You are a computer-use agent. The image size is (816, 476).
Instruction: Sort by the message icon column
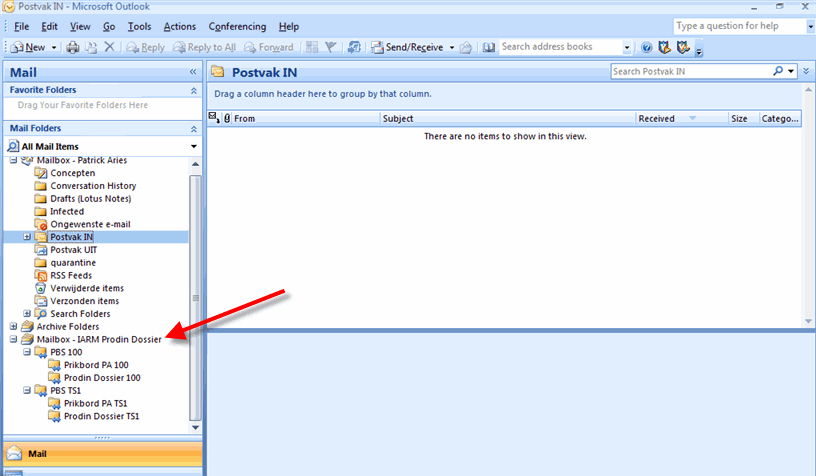pos(214,119)
